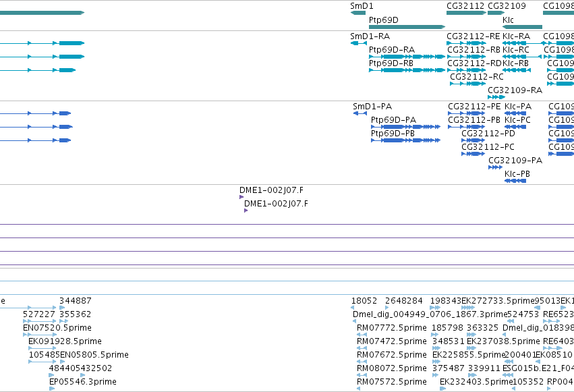Click the CG32109 gene label
Viewport: 574px width, 392px height.
(x=507, y=6)
